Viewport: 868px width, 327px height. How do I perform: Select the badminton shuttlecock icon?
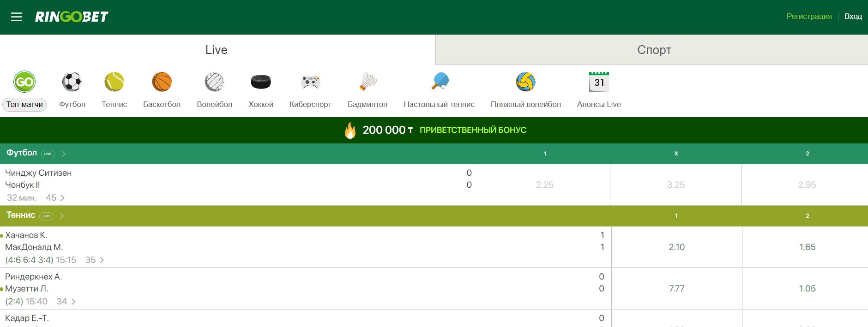click(x=368, y=82)
